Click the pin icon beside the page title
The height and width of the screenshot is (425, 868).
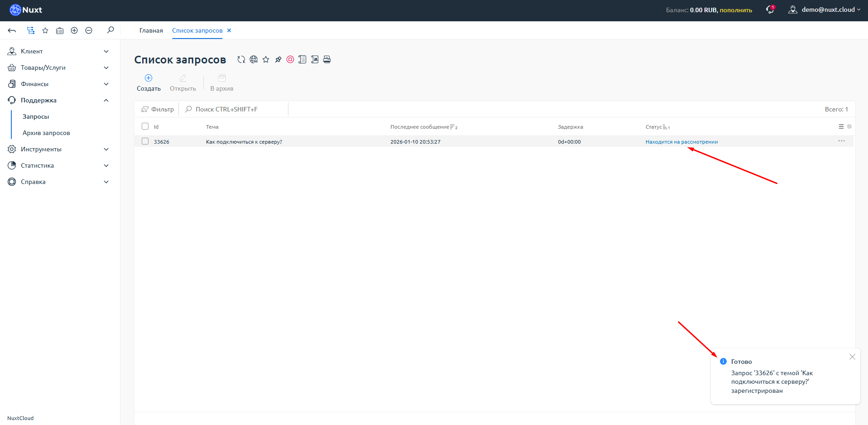click(x=278, y=59)
